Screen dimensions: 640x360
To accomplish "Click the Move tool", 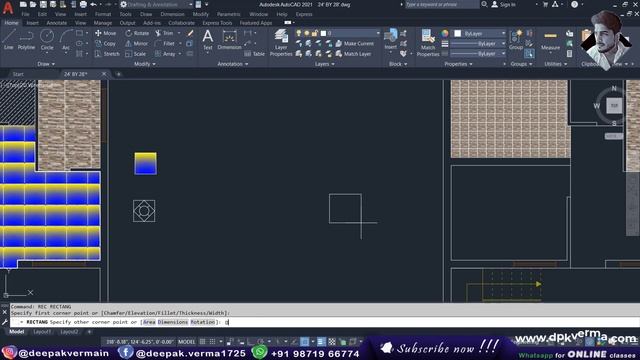I will point(105,33).
